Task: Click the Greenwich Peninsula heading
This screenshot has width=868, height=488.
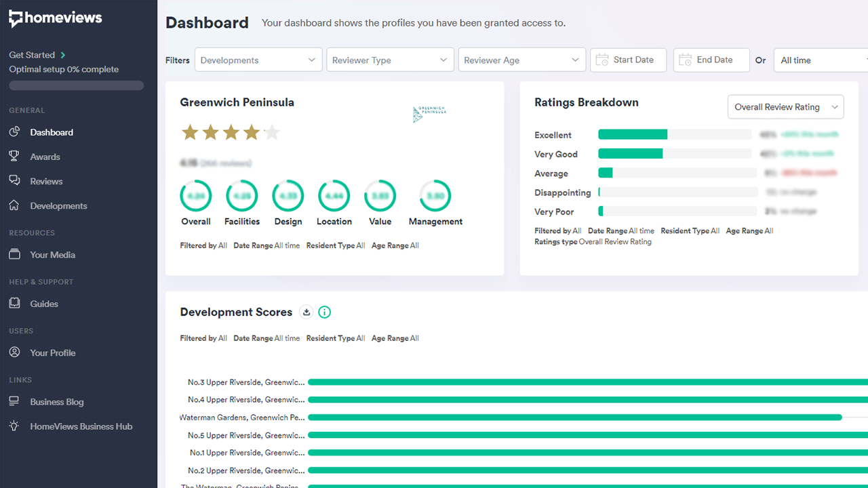Action: pyautogui.click(x=237, y=102)
